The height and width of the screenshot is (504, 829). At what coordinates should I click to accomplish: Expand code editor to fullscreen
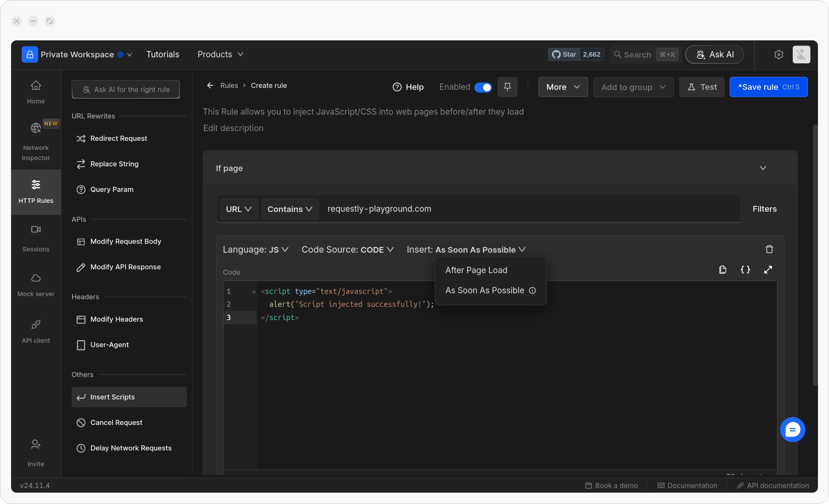[x=768, y=270]
